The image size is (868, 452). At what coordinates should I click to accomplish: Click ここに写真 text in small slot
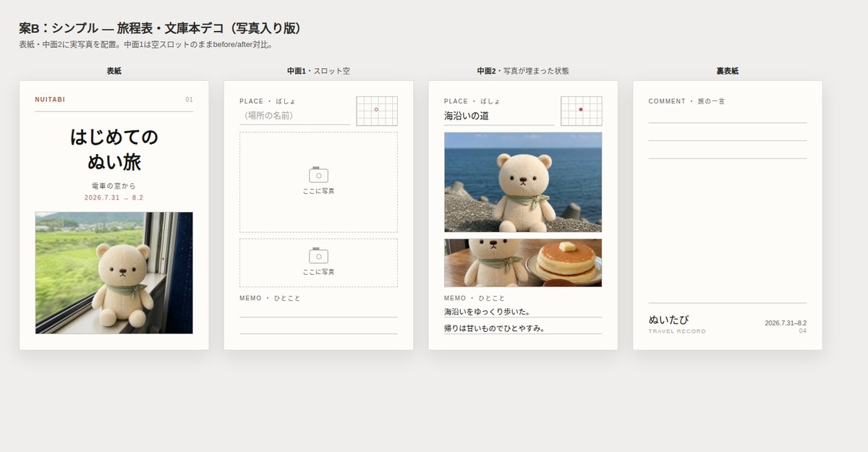point(318,272)
